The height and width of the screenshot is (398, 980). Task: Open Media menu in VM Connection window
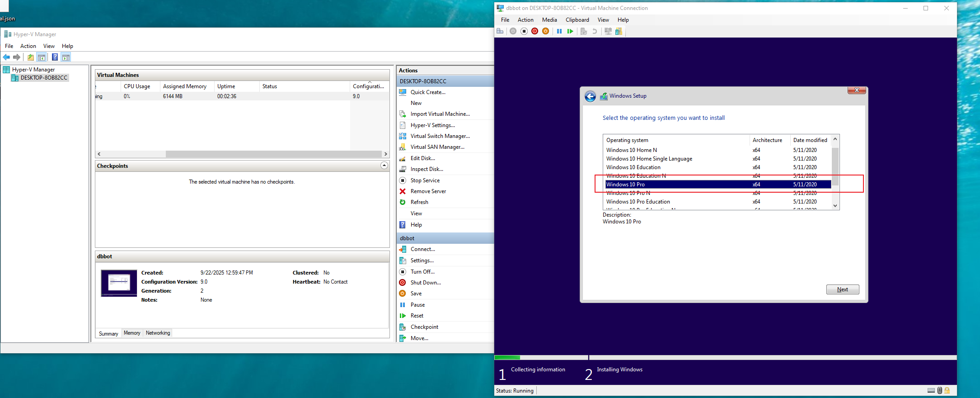(549, 20)
